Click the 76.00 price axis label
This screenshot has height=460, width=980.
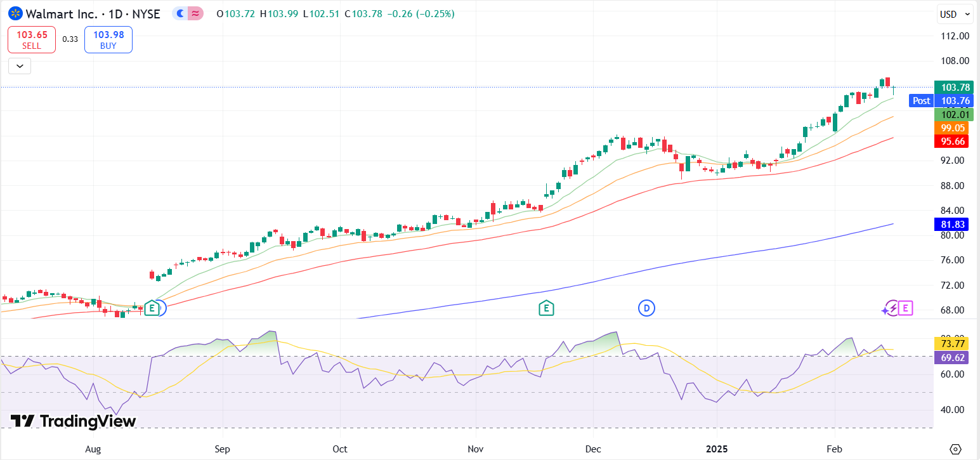coord(953,260)
